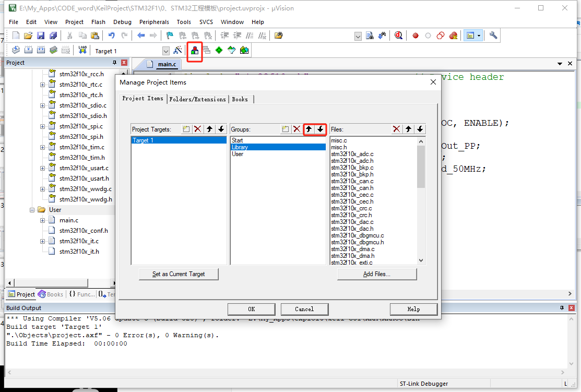Select the User group in Groups list
Screen dimensions: 581x392
coord(278,154)
